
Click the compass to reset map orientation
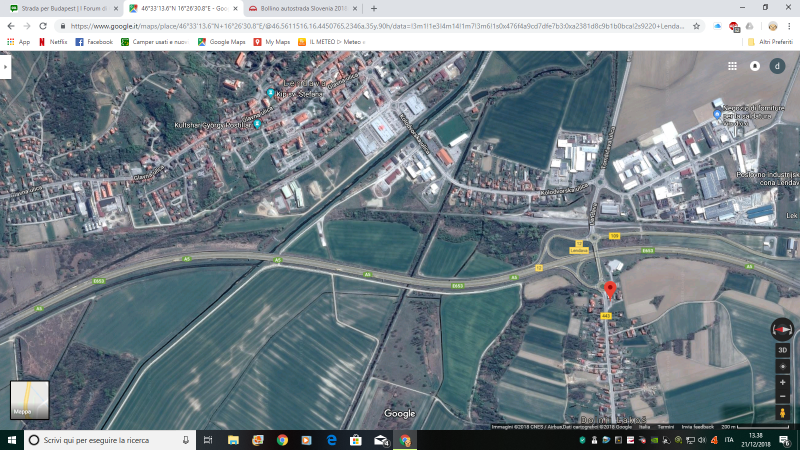(782, 329)
